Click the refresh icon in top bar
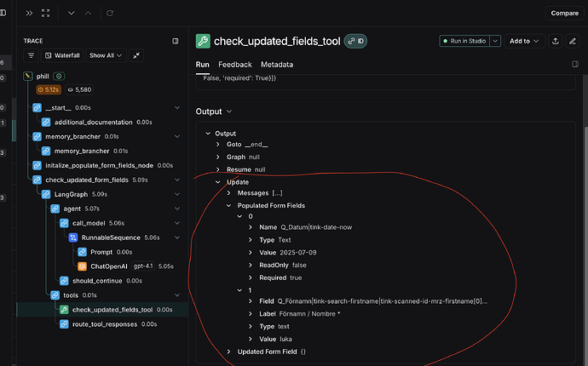588x366 pixels. (109, 14)
